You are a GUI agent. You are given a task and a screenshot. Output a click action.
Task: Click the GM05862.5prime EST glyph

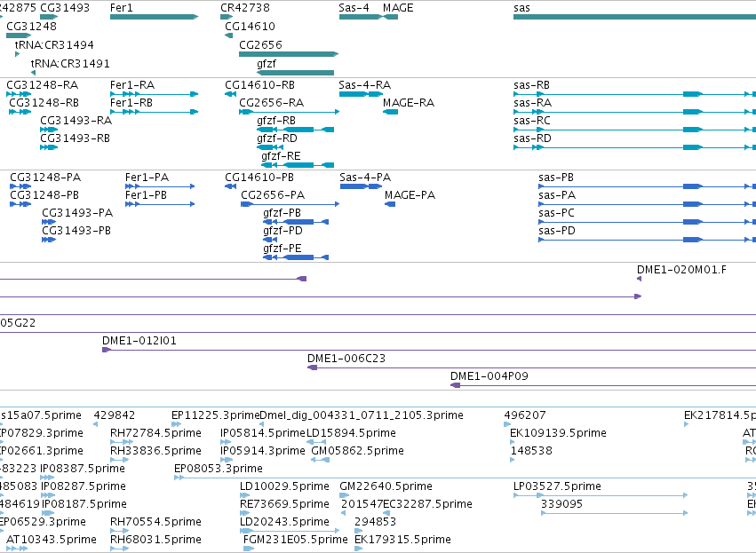pyautogui.click(x=320, y=460)
